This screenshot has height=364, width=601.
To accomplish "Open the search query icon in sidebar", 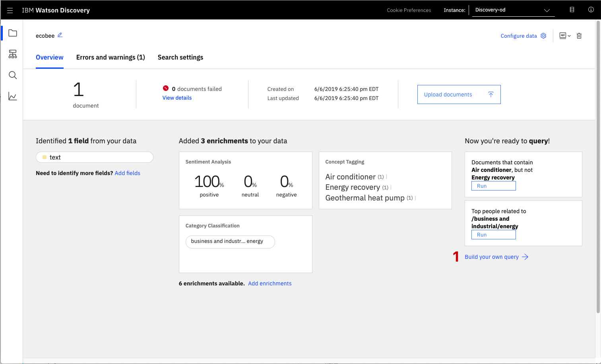I will click(13, 75).
